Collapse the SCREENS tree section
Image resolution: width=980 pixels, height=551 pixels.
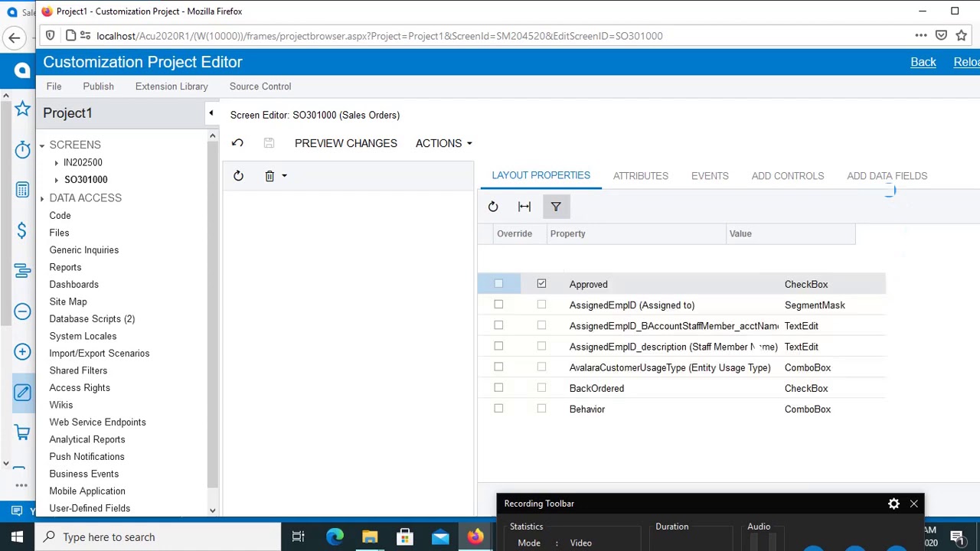pos(42,145)
